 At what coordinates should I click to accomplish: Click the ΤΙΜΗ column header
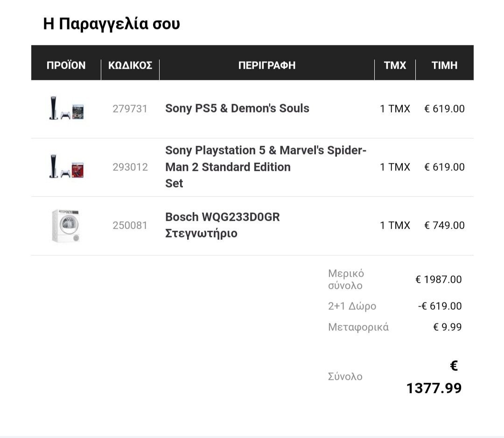coord(444,65)
